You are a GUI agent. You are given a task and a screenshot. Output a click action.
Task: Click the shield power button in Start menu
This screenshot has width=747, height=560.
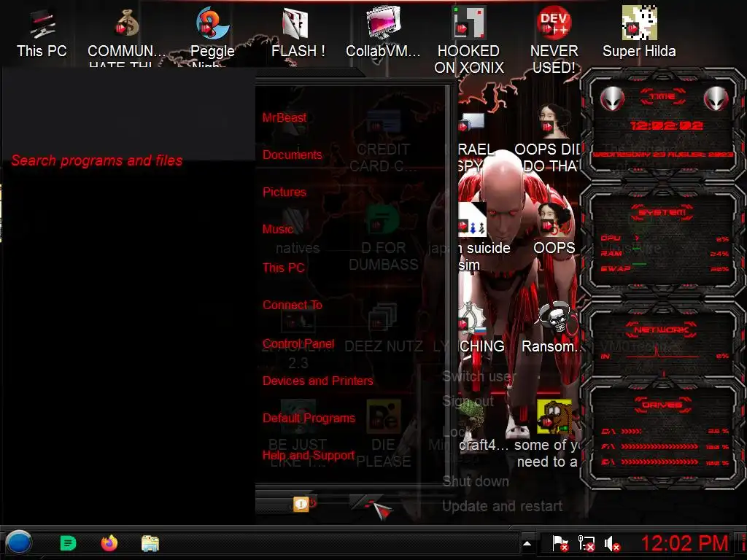[302, 503]
